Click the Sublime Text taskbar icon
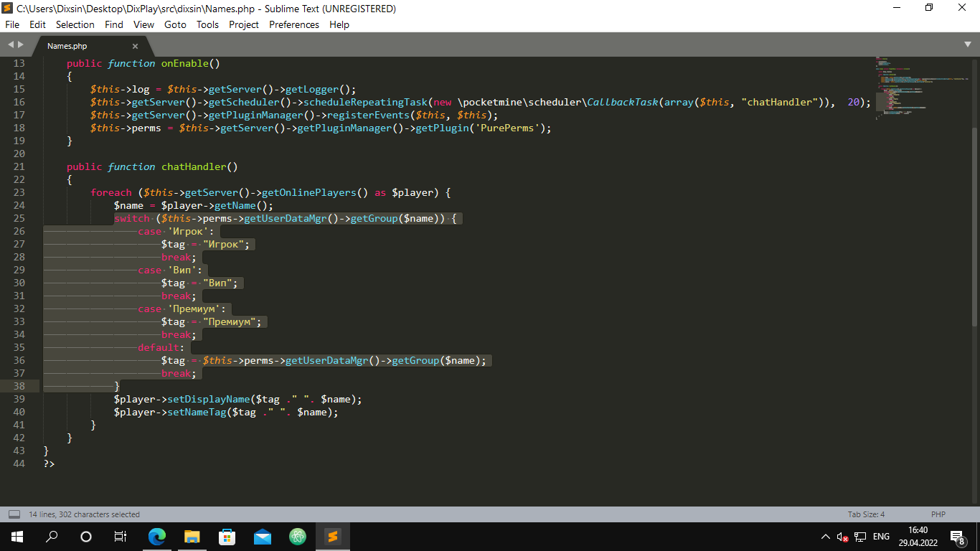Screen dimensions: 980x551 [333, 536]
